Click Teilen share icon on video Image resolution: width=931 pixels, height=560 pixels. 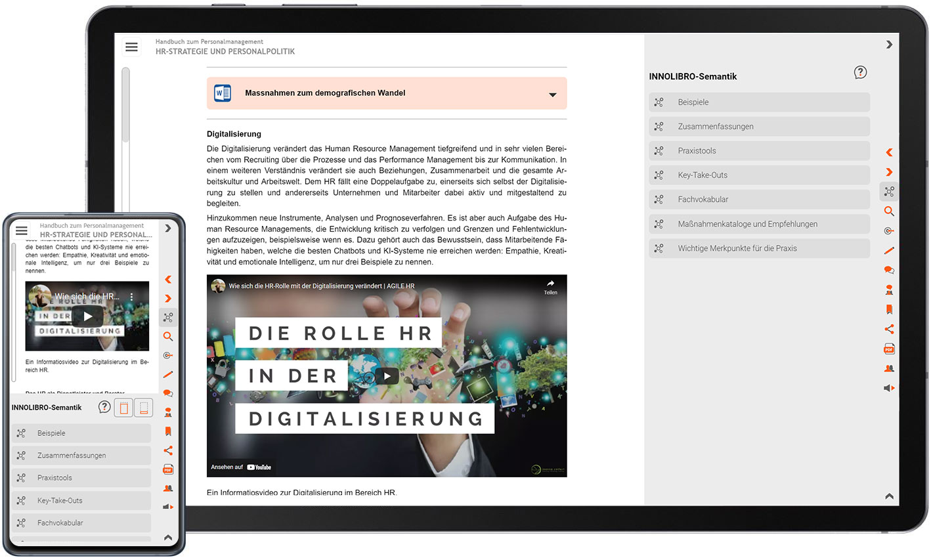point(550,287)
